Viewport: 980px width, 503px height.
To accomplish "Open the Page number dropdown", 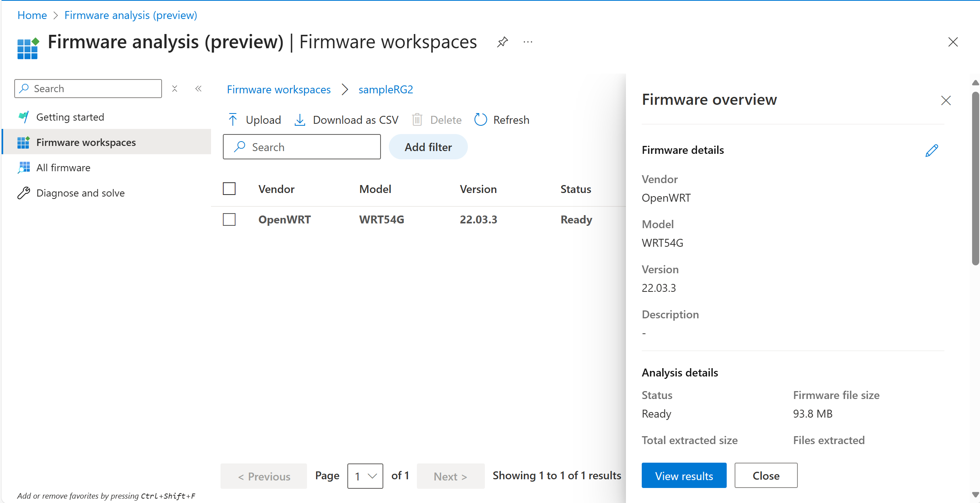I will [x=365, y=476].
